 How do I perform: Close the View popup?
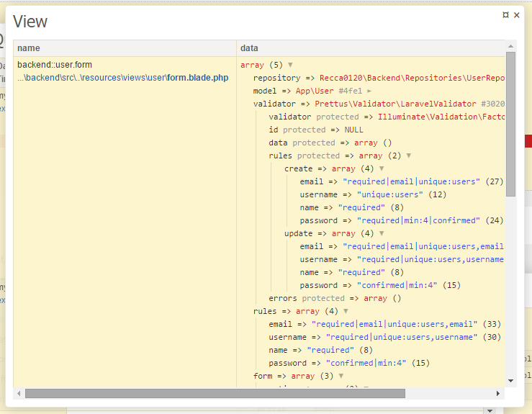click(x=516, y=15)
